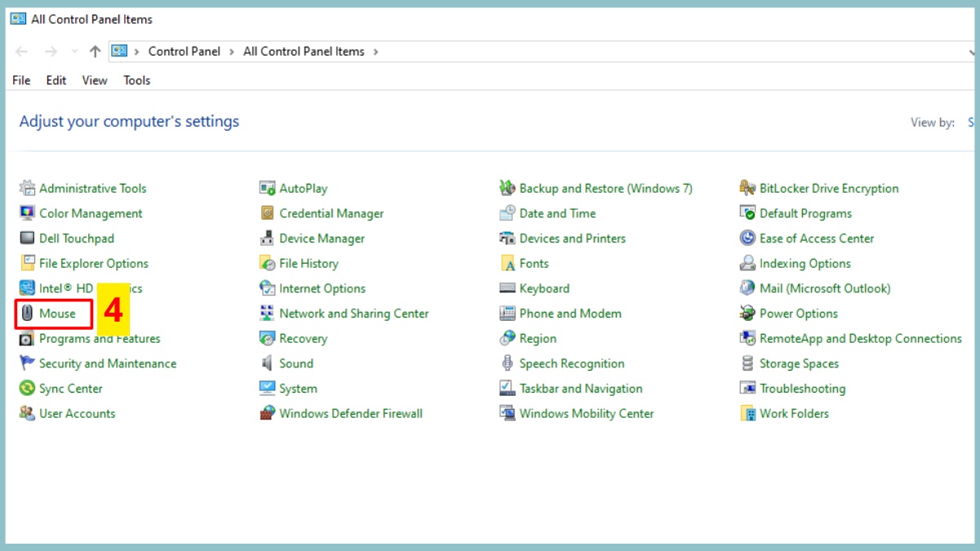
Task: Open the View menu
Action: point(95,80)
